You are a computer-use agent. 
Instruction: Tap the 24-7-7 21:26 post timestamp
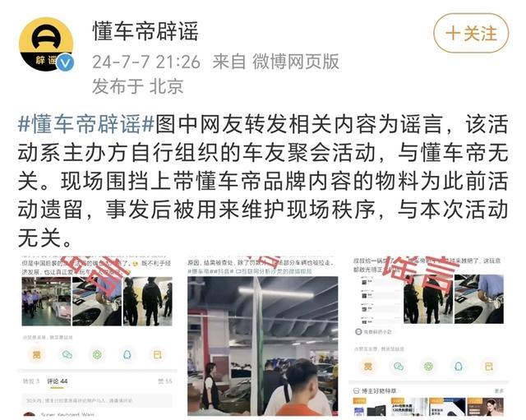click(146, 62)
